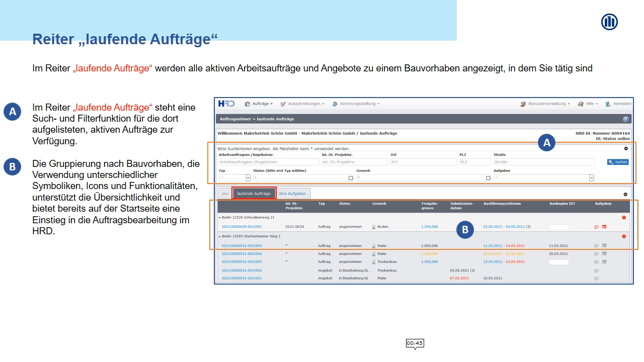Open offer 2021/0000031-001/004
Viewport: 644px width, 362px height.
242,270
